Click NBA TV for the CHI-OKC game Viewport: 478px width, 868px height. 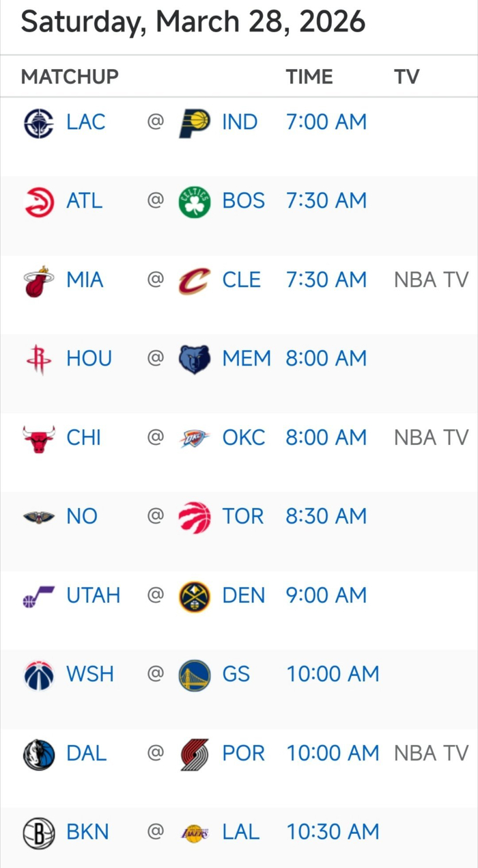tap(431, 437)
